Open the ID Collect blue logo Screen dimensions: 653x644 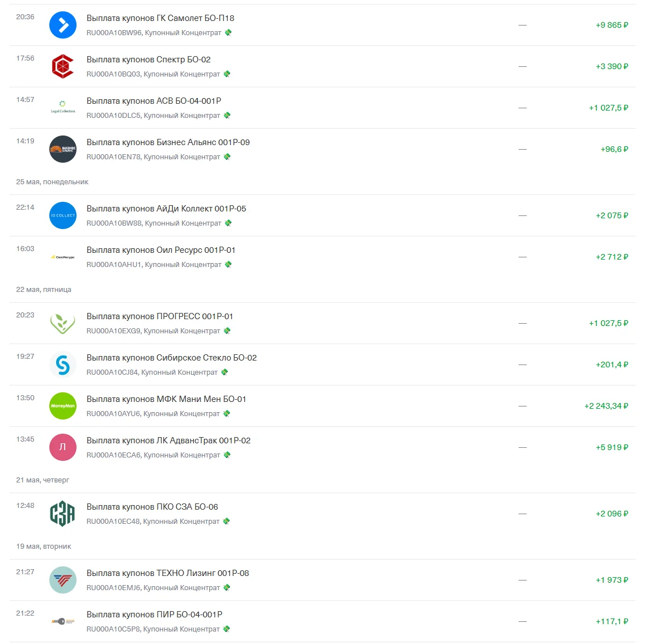[63, 215]
